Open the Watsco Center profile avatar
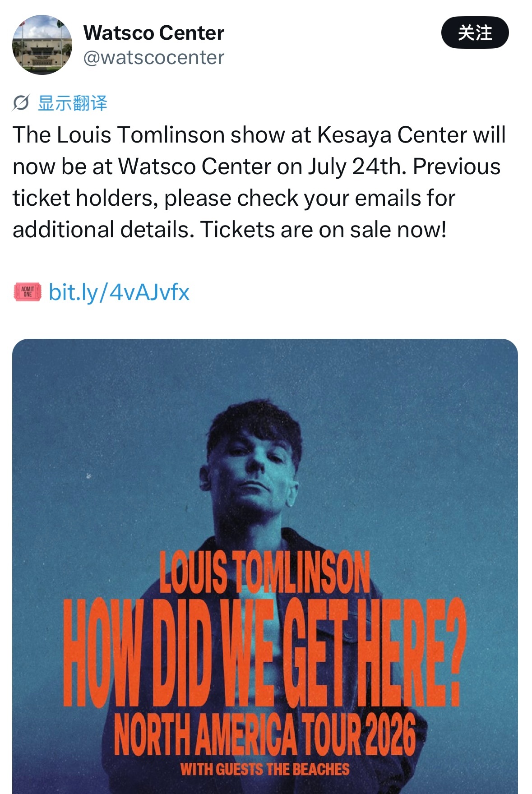 42,45
